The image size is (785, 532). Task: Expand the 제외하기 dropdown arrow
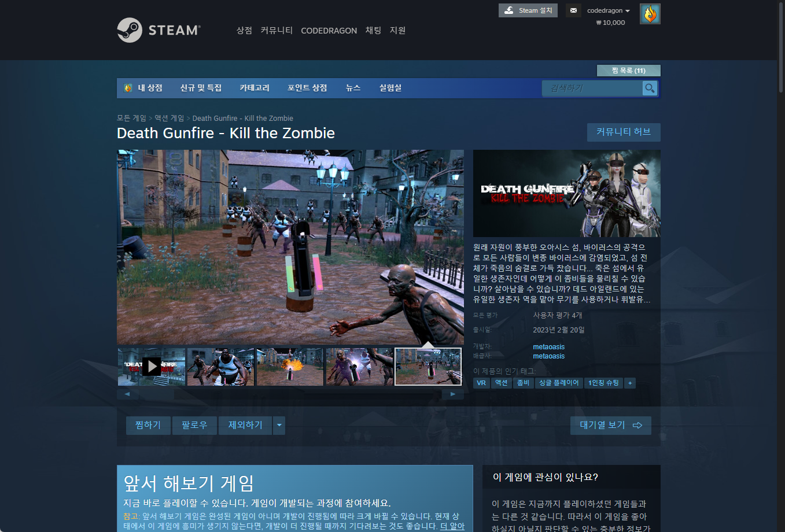click(x=279, y=426)
